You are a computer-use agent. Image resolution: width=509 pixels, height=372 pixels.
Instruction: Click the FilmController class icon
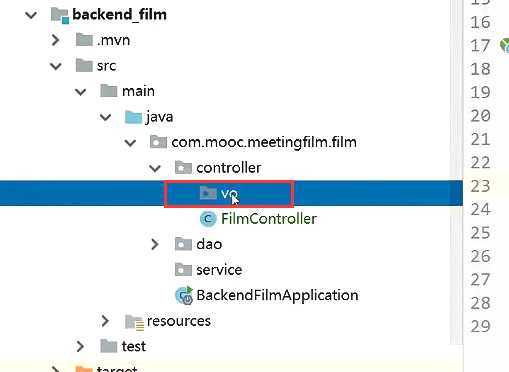click(x=208, y=219)
